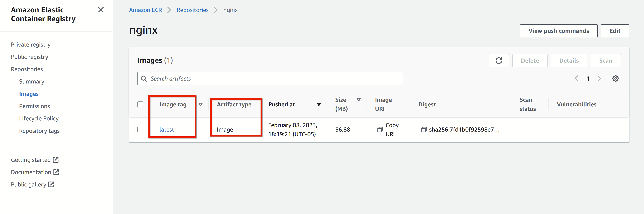Image resolution: width=644 pixels, height=214 pixels.
Task: Click the Getting started link
Action: (x=31, y=160)
